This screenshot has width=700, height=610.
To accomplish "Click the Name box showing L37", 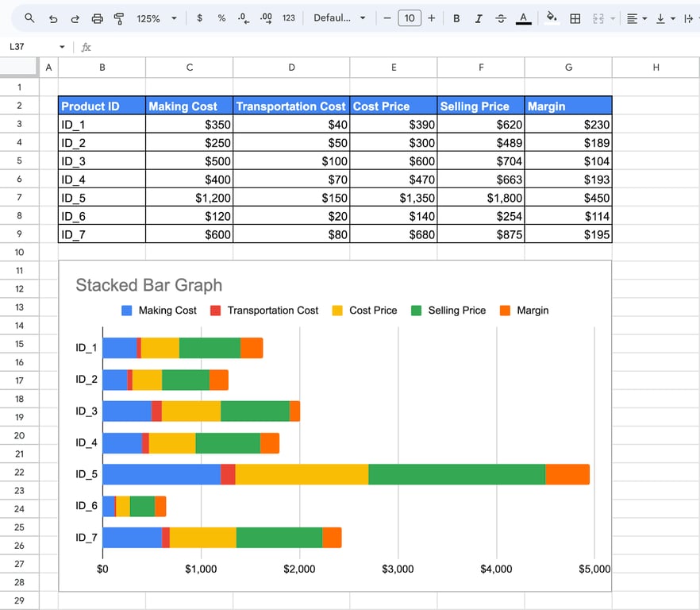I will (x=32, y=47).
